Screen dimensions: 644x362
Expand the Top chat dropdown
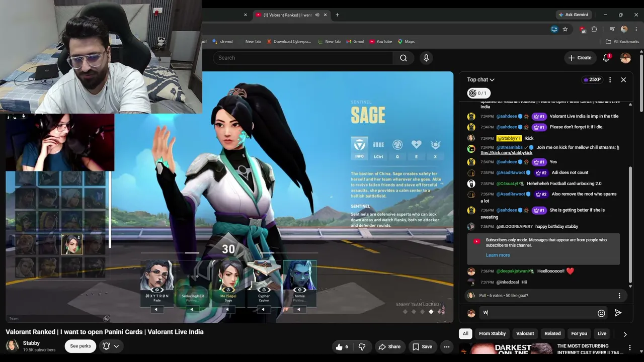[x=480, y=79]
